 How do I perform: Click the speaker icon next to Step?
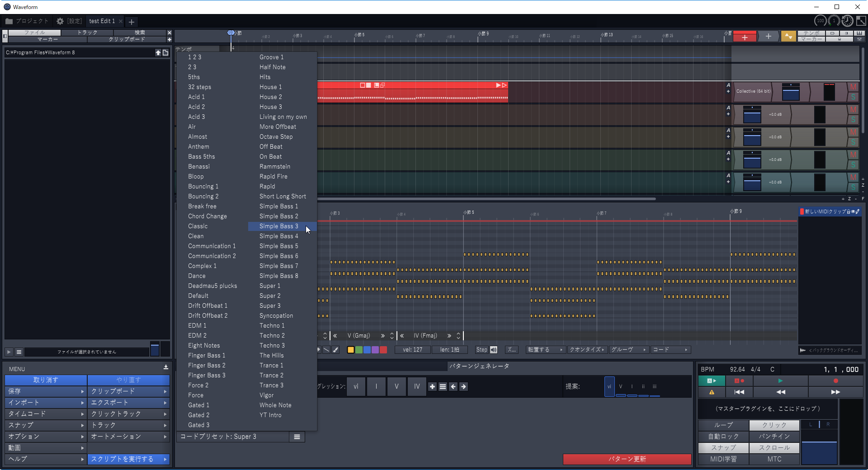pos(494,350)
